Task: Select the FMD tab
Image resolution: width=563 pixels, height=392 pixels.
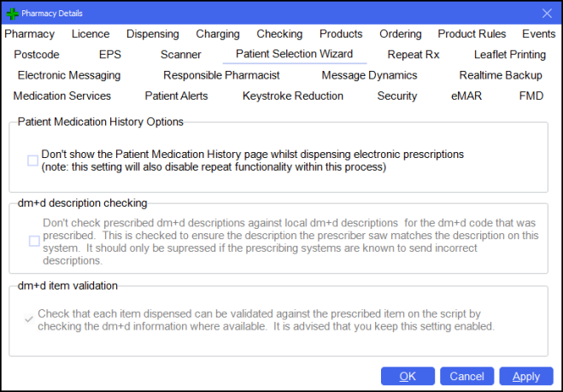Action: click(531, 96)
